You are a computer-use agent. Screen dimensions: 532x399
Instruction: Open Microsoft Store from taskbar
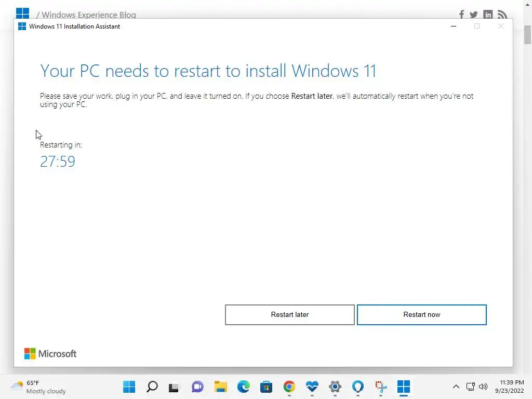[267, 387]
